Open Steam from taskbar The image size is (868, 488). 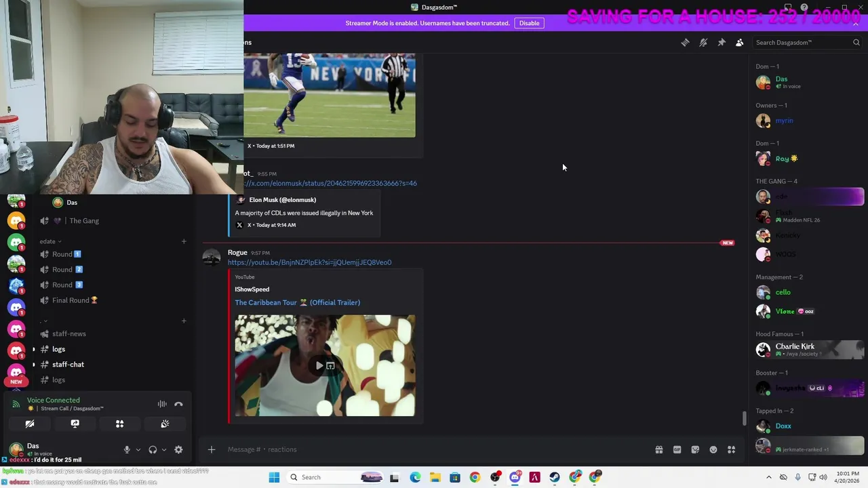555,477
